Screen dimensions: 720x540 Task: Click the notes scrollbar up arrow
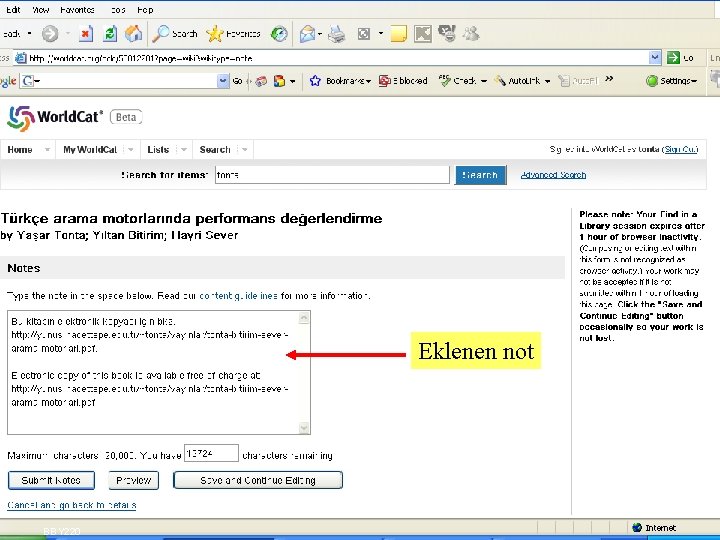304,318
